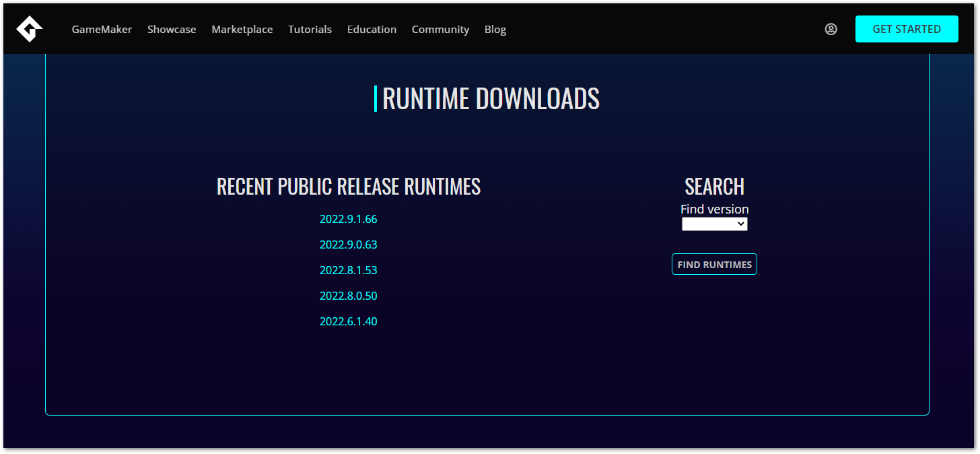Go to the Tutorials section
The image size is (980, 454).
pyautogui.click(x=310, y=29)
